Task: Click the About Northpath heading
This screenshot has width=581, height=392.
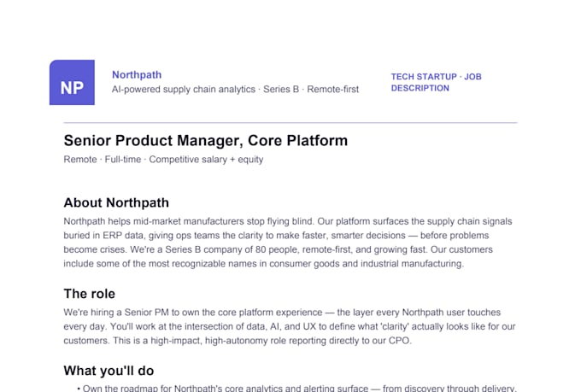Action: (116, 202)
